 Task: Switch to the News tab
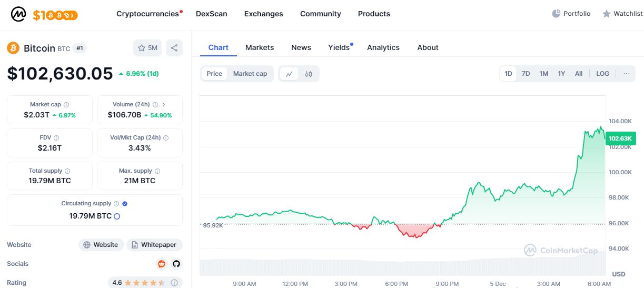301,47
